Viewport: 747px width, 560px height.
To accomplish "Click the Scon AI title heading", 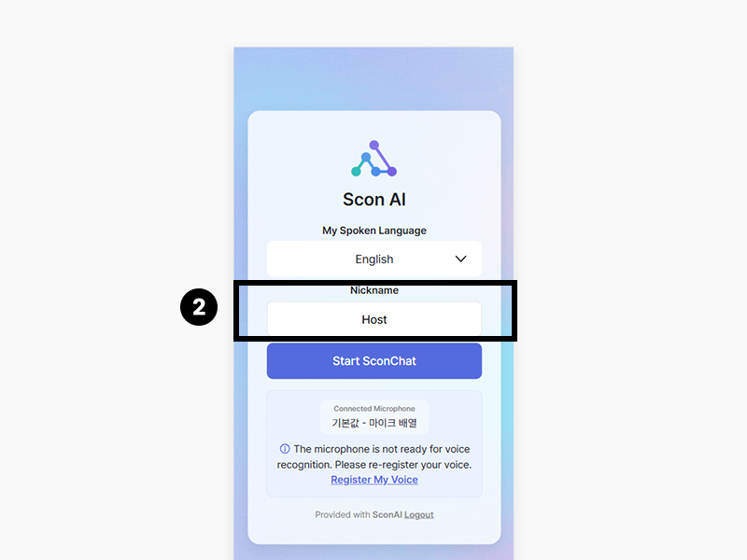I will 374,200.
